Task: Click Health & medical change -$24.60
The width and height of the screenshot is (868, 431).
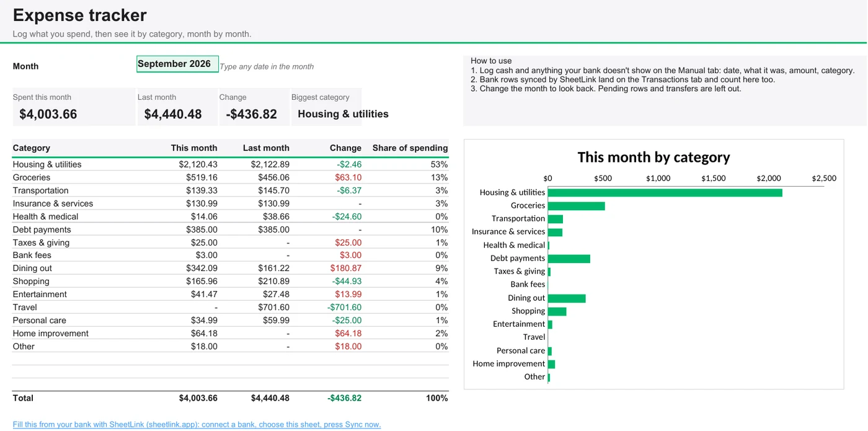Action: (347, 216)
